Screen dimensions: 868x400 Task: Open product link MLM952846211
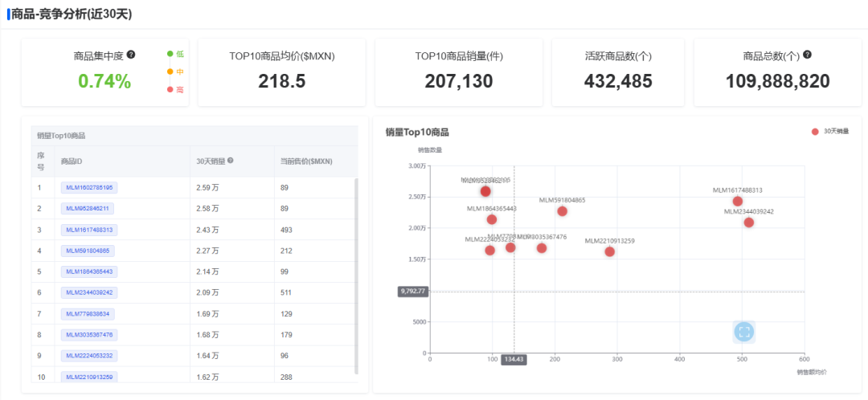click(88, 209)
